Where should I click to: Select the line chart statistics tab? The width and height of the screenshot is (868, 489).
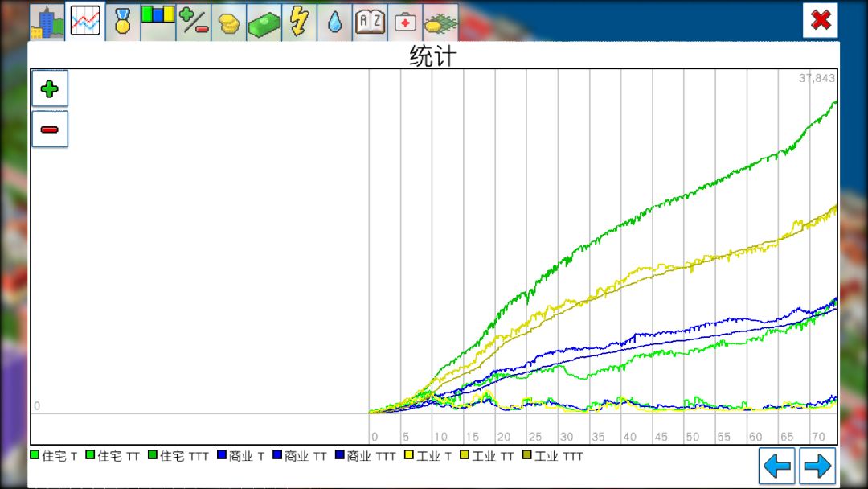click(x=85, y=21)
